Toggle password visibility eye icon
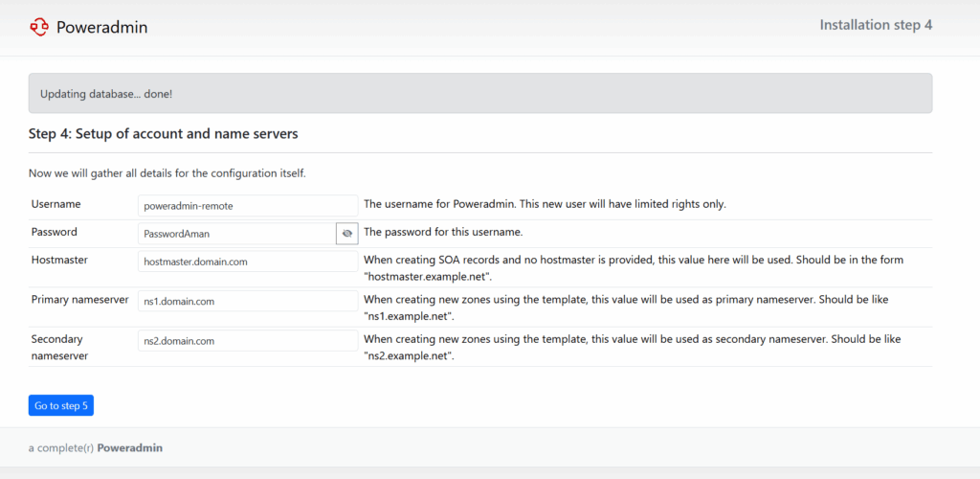Image resolution: width=980 pixels, height=479 pixels. (347, 233)
